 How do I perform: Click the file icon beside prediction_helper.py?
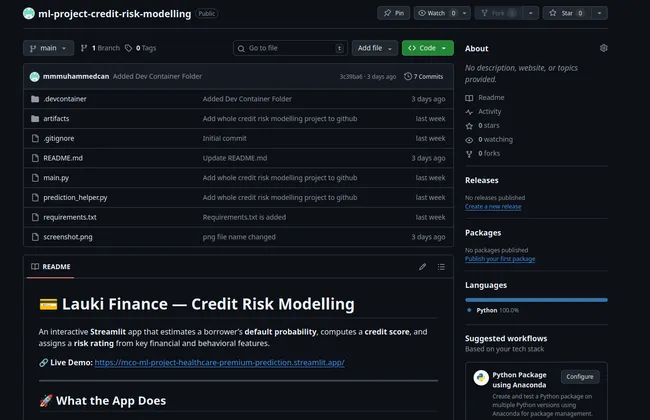pyautogui.click(x=35, y=197)
